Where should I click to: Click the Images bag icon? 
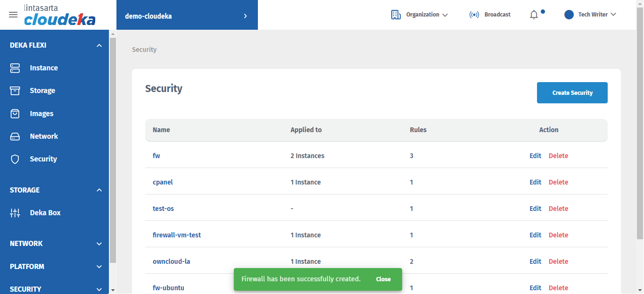coord(15,114)
